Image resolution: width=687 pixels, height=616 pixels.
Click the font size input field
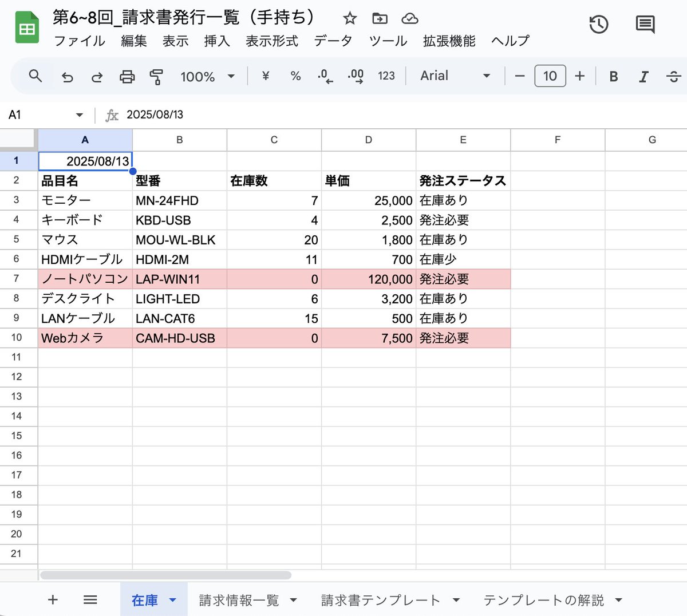point(550,76)
